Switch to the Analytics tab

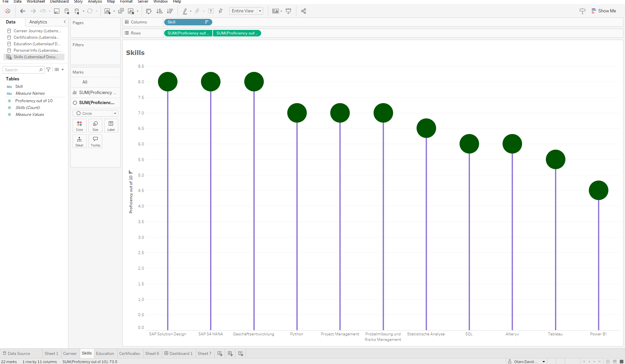38,22
